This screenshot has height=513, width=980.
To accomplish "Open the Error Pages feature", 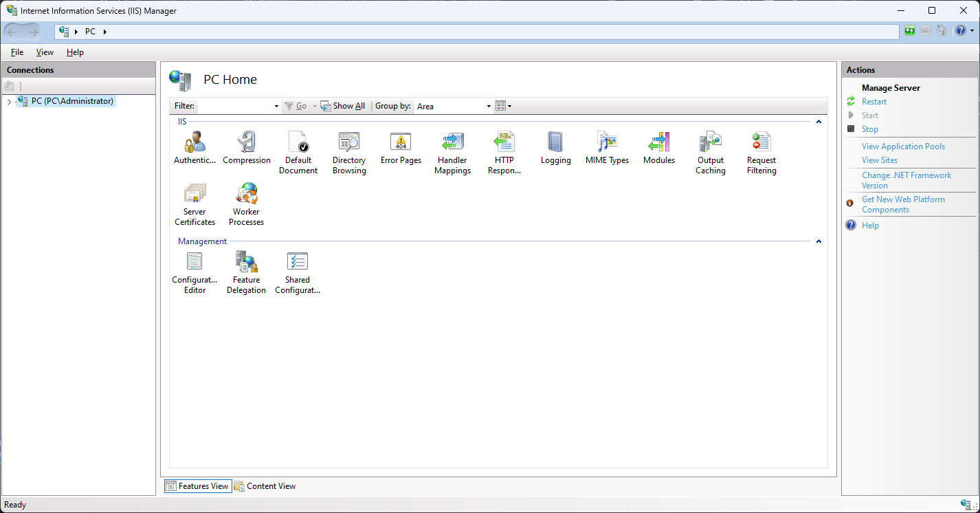I will click(401, 148).
